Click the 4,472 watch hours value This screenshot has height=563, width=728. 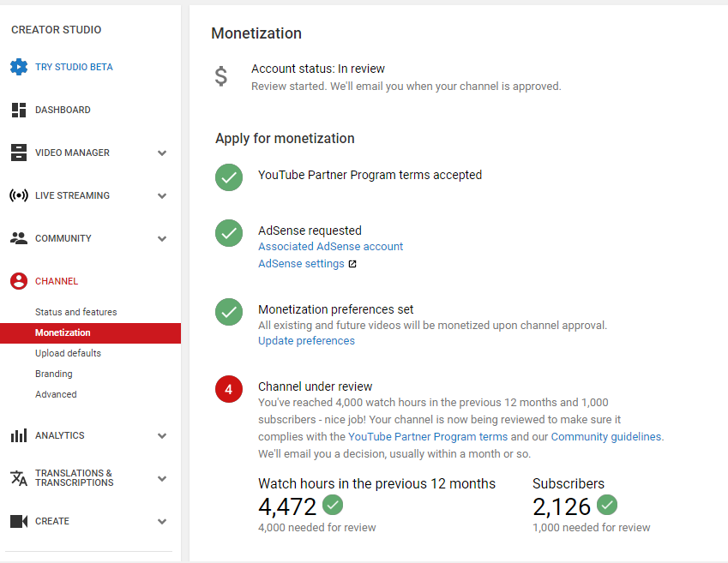pyautogui.click(x=287, y=506)
